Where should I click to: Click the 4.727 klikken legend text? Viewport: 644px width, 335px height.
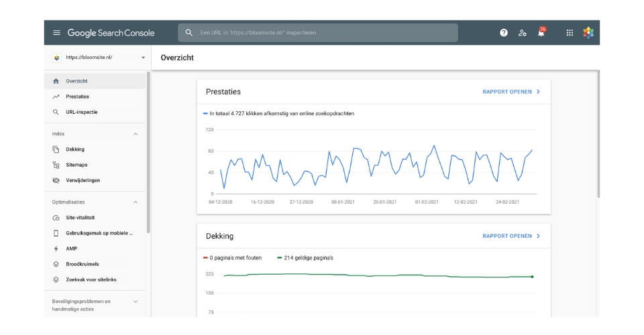(x=282, y=114)
